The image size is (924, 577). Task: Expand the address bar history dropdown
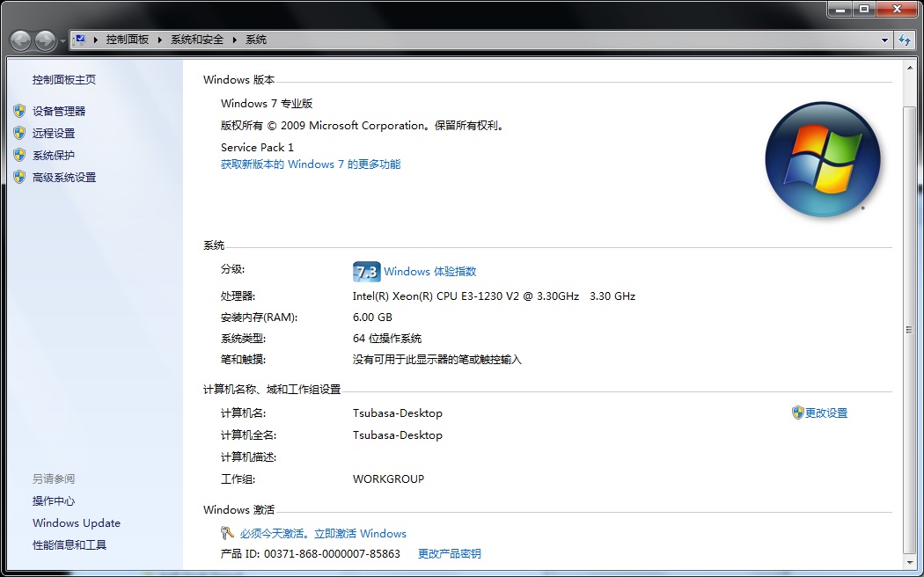pyautogui.click(x=884, y=40)
